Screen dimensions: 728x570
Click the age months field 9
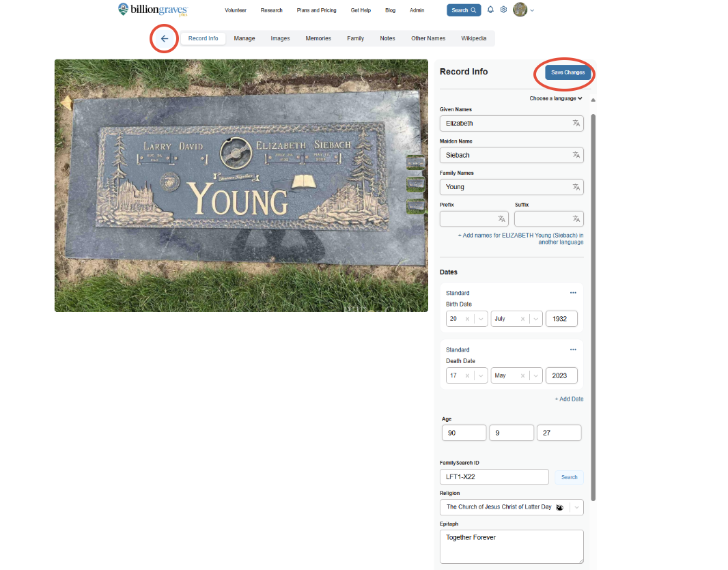tap(512, 433)
